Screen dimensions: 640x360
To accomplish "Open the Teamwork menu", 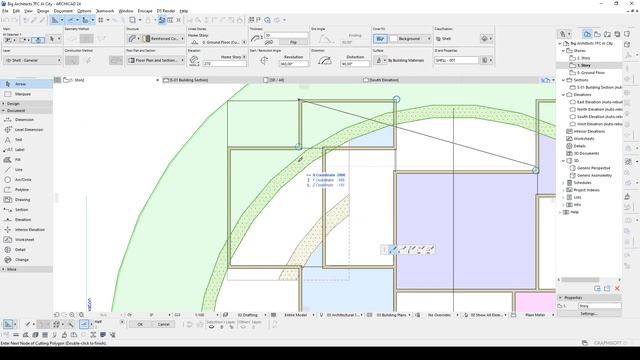I will [x=105, y=11].
